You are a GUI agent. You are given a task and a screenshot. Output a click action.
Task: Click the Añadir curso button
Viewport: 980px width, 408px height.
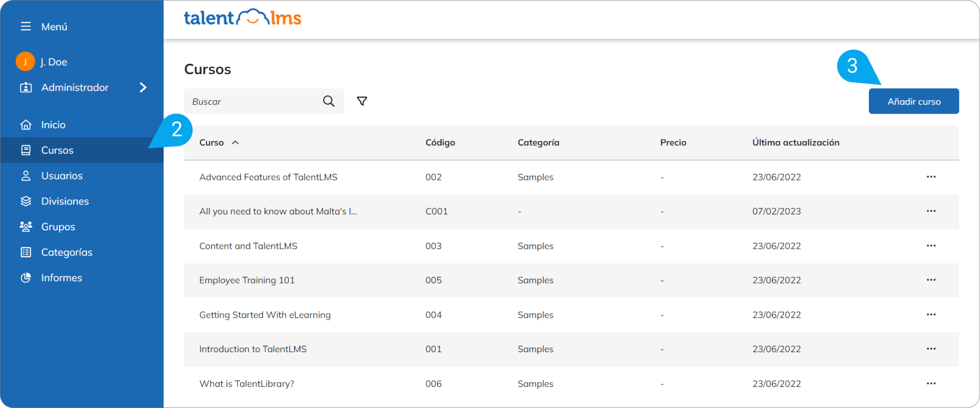[x=914, y=101]
